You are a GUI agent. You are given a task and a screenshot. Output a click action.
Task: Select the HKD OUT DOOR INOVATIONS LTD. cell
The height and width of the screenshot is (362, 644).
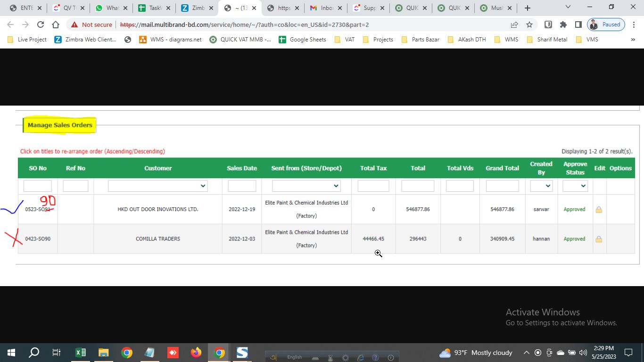[158, 209]
